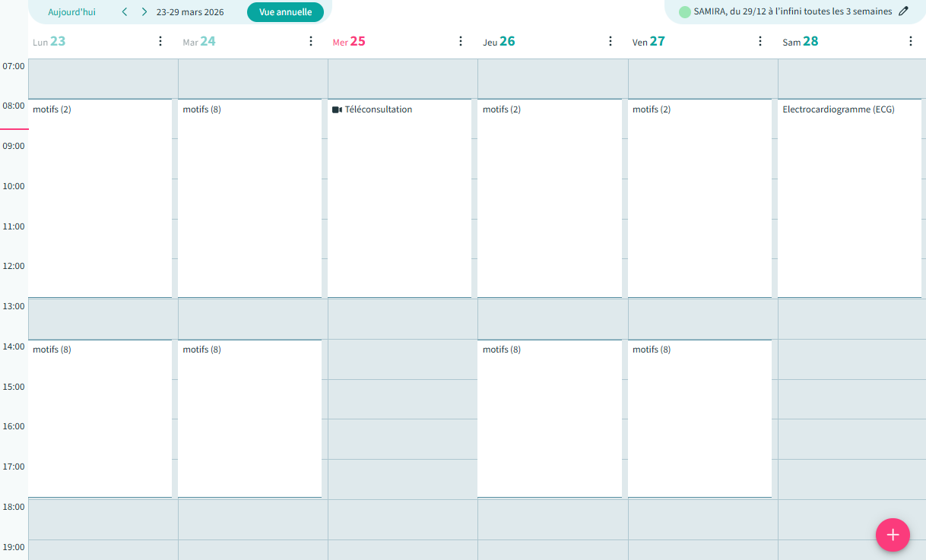Viewport: 926px width, 560px height.
Task: Open Friday afternoon motifs (8) slot
Action: 699,418
